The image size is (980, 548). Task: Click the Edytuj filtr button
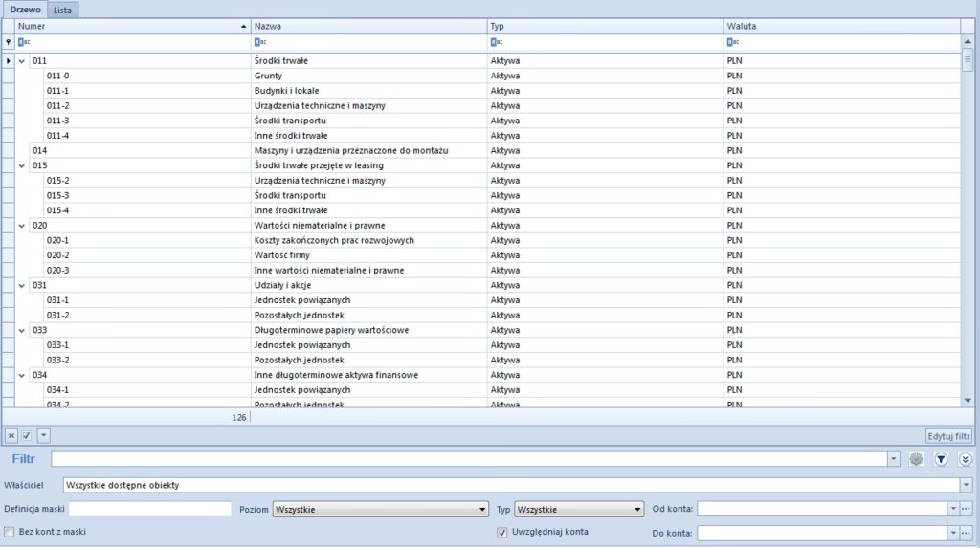948,435
